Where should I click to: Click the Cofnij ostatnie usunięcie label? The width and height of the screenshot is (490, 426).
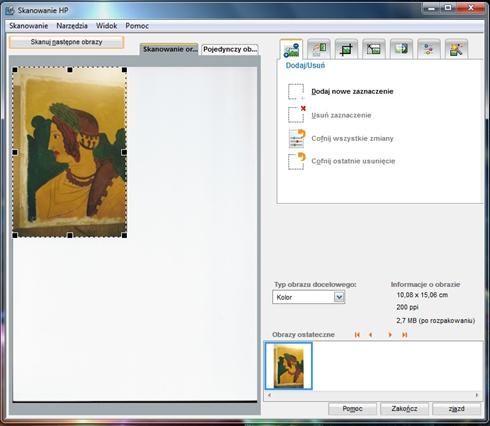pos(353,161)
